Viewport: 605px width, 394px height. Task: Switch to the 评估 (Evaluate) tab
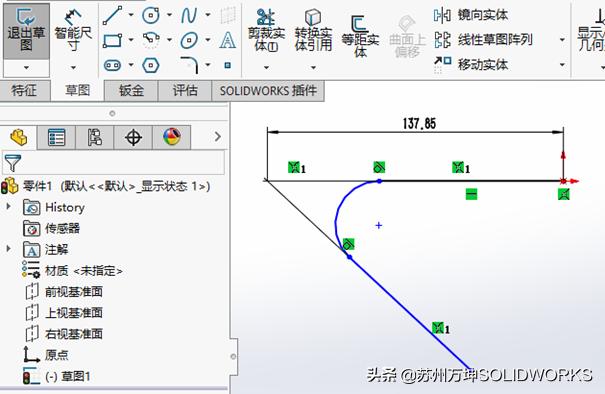[x=185, y=91]
